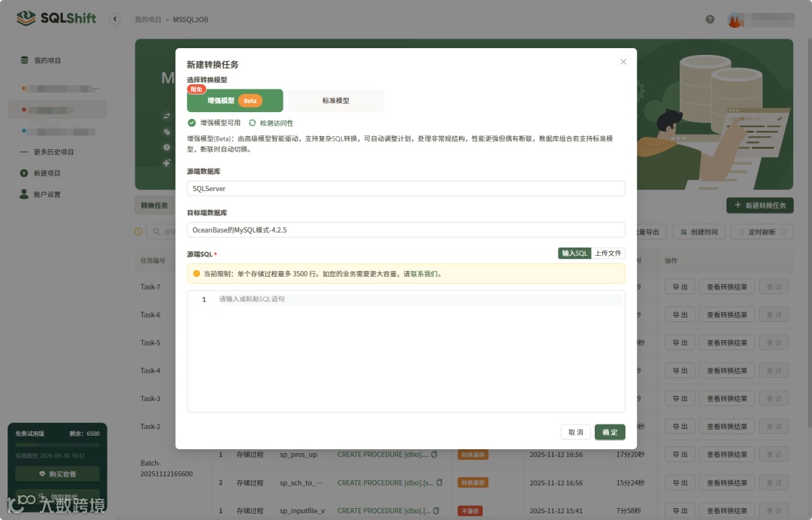Click the 新建转换任务 button in background page
This screenshot has width=812, height=520.
[759, 205]
